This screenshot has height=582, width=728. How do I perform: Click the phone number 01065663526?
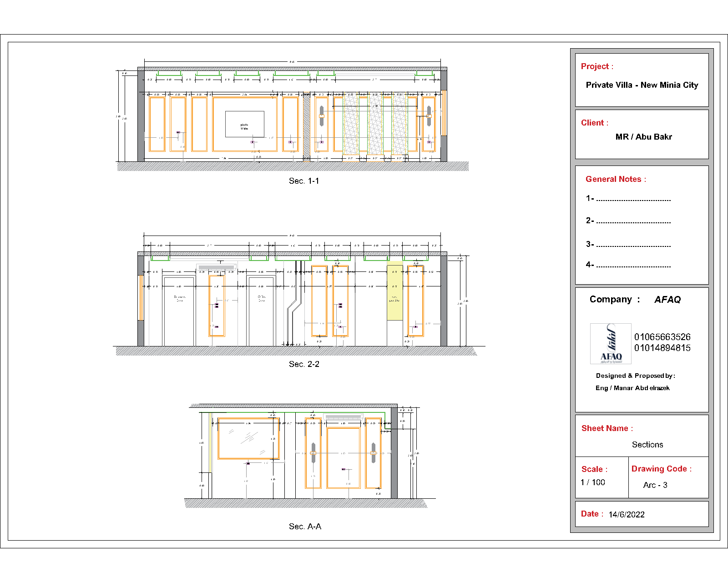[x=662, y=337]
